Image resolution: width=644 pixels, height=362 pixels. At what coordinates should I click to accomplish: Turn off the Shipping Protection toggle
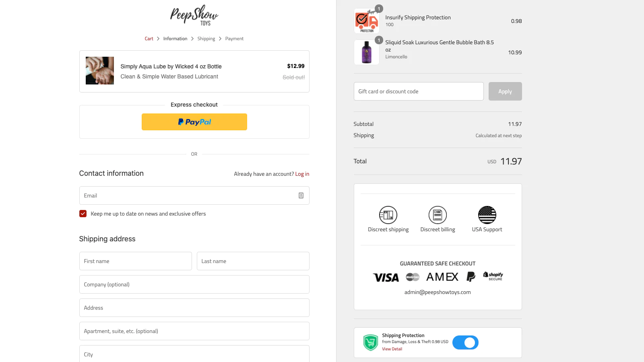tap(465, 343)
